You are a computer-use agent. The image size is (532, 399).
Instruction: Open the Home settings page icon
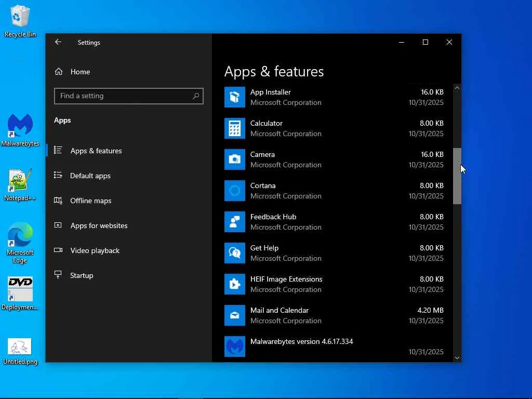point(59,72)
